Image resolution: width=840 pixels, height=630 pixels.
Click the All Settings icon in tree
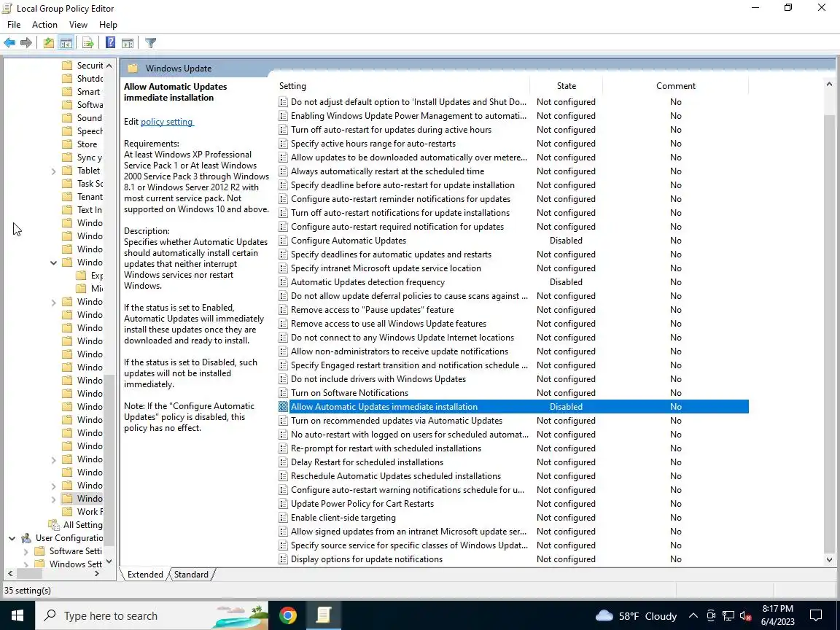[x=53, y=524]
